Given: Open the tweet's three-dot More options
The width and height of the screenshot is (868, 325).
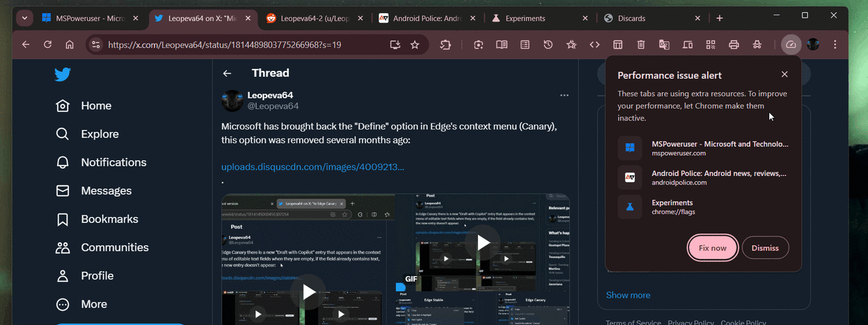Looking at the screenshot, I should coord(564,96).
